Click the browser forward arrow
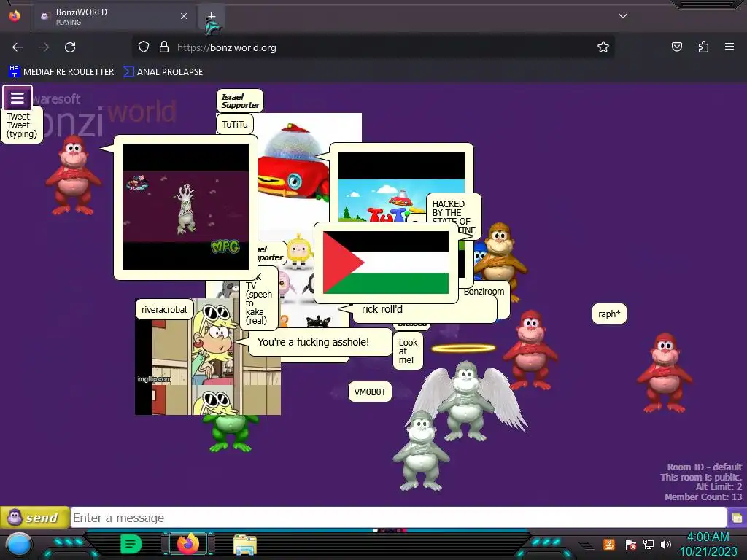This screenshot has height=560, width=747. coord(44,47)
